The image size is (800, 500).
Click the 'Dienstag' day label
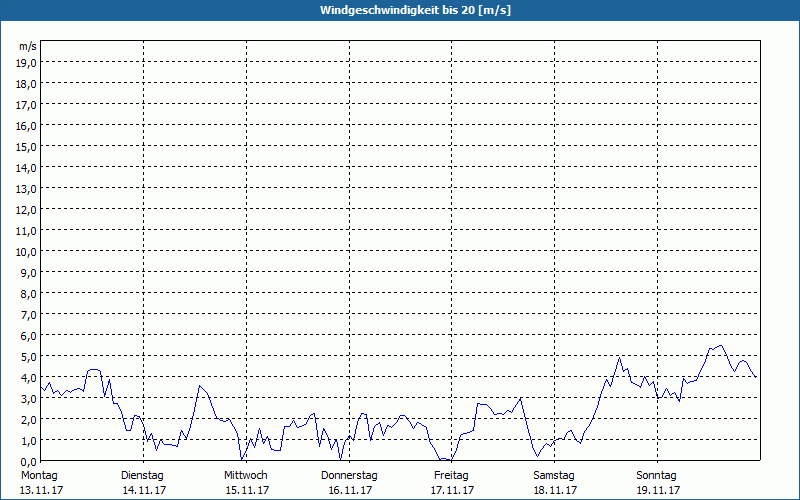142,475
